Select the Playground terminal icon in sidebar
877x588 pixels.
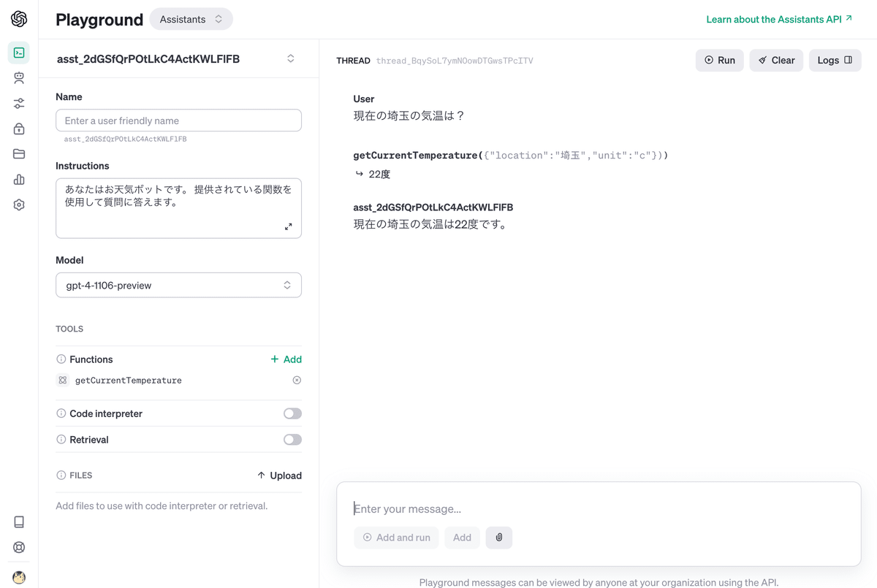pyautogui.click(x=18, y=53)
